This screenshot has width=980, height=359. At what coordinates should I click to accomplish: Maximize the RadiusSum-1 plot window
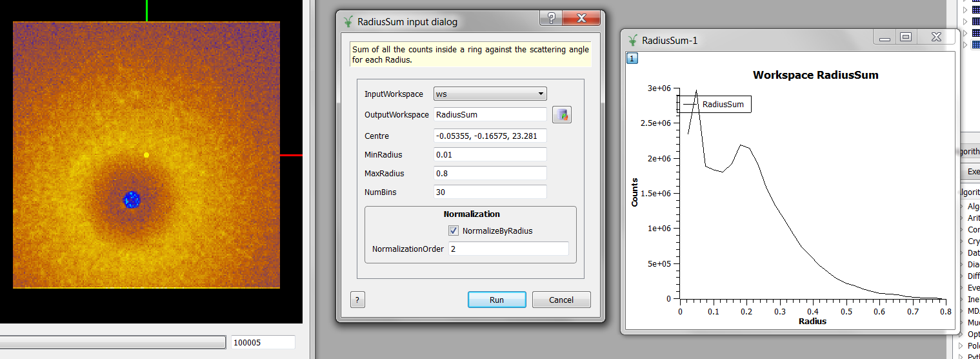pos(905,37)
